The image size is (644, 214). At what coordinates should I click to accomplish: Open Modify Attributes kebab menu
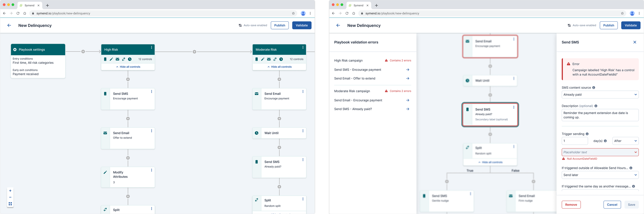[151, 170]
